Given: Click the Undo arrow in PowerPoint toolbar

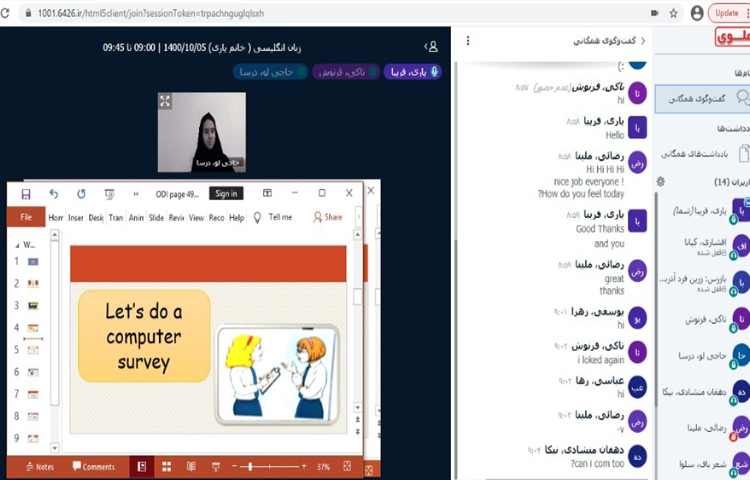Looking at the screenshot, I should pos(54,194).
